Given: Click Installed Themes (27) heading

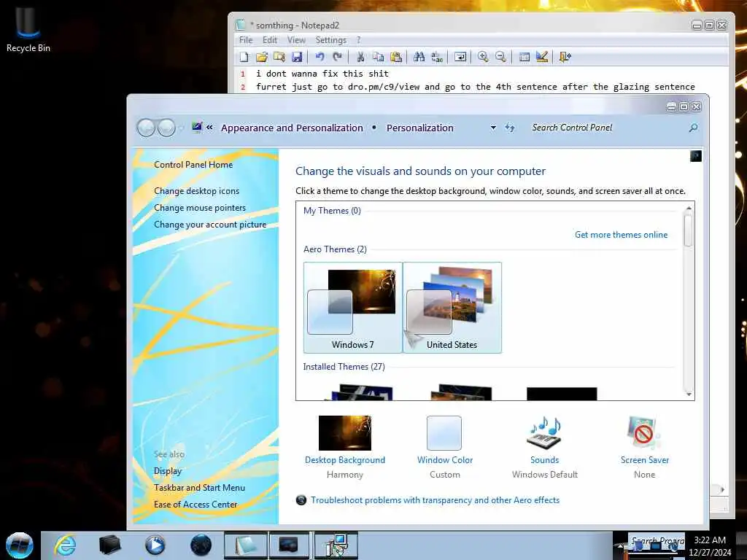Looking at the screenshot, I should click(x=344, y=367).
